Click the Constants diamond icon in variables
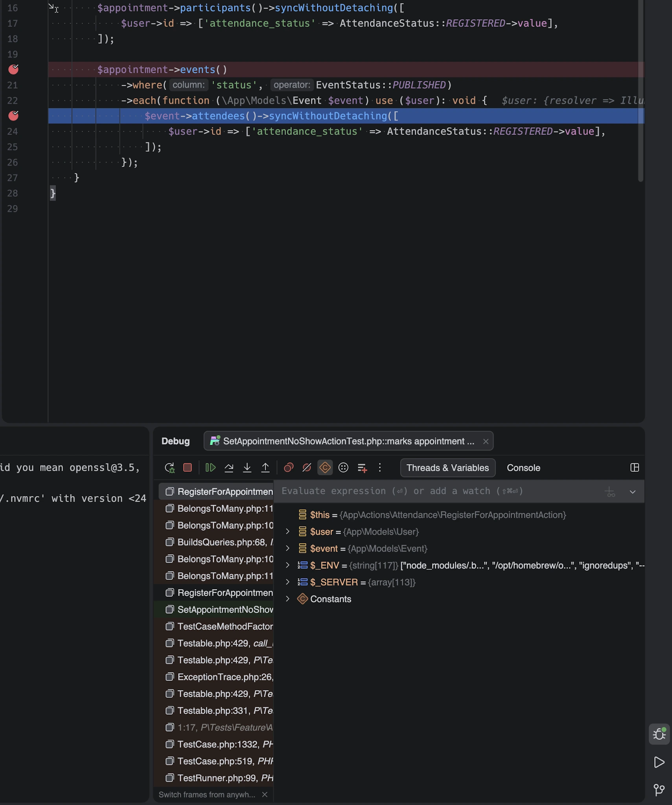The height and width of the screenshot is (805, 672). (x=302, y=599)
